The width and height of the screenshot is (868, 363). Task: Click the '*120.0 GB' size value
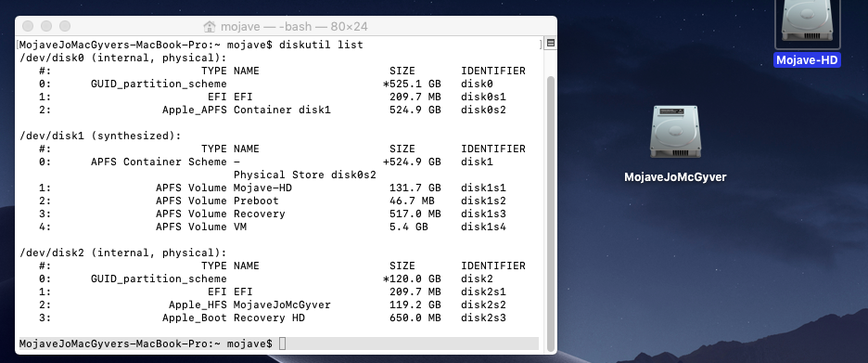point(412,279)
